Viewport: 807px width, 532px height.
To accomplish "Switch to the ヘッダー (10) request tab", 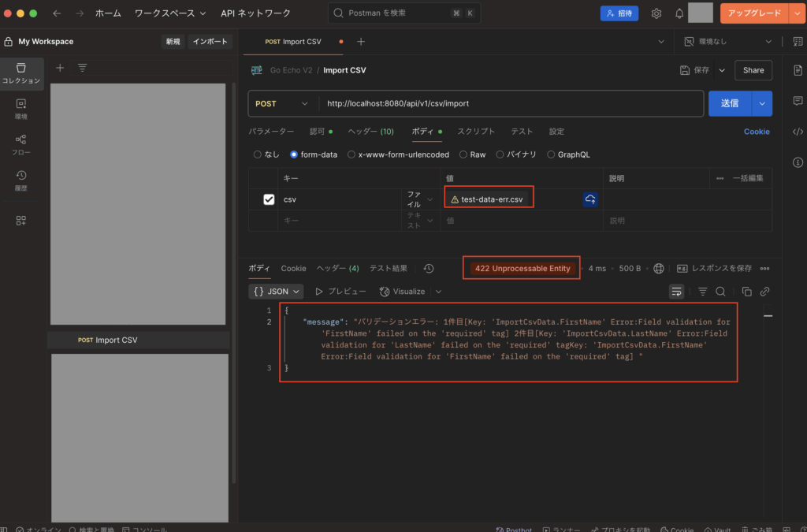I will [370, 132].
